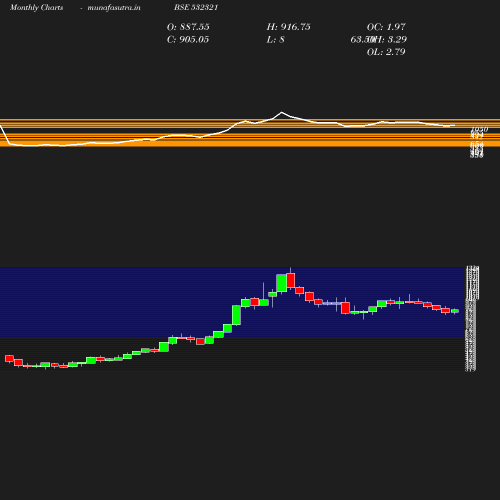Click the last green candle on the right
This screenshot has width=500, height=500.
pyautogui.click(x=455, y=311)
